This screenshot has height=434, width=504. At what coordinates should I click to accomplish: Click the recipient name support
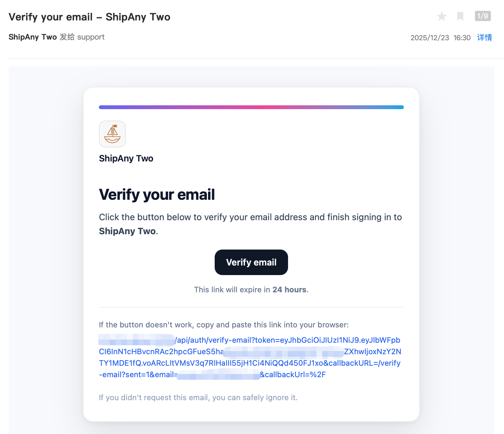(91, 37)
